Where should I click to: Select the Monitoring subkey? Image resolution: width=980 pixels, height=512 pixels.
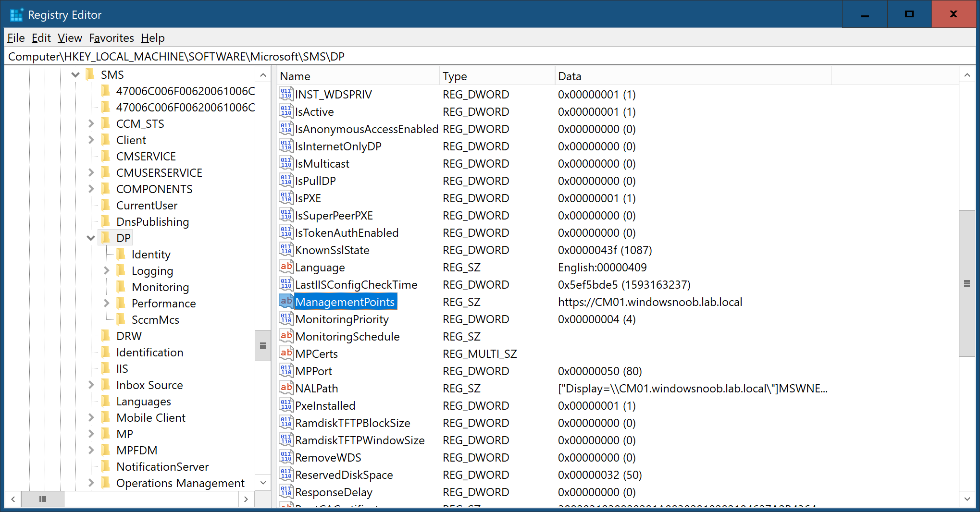[x=160, y=287]
